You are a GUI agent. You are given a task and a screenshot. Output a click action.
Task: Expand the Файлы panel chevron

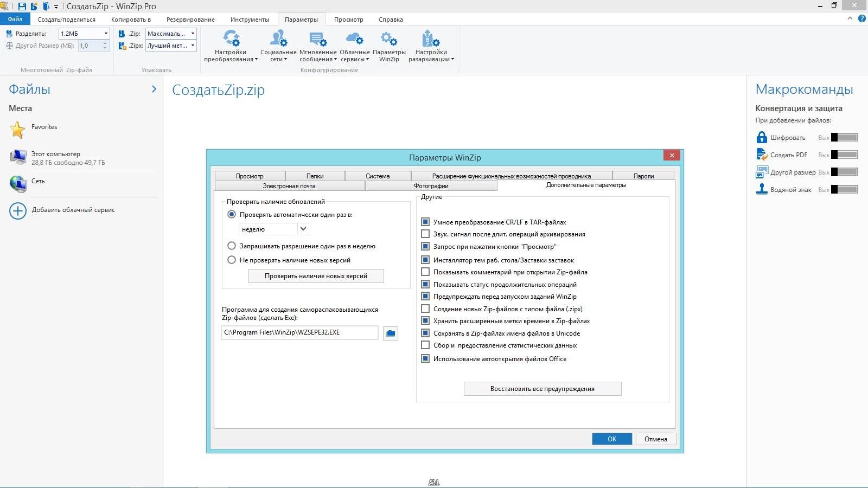[x=154, y=89]
